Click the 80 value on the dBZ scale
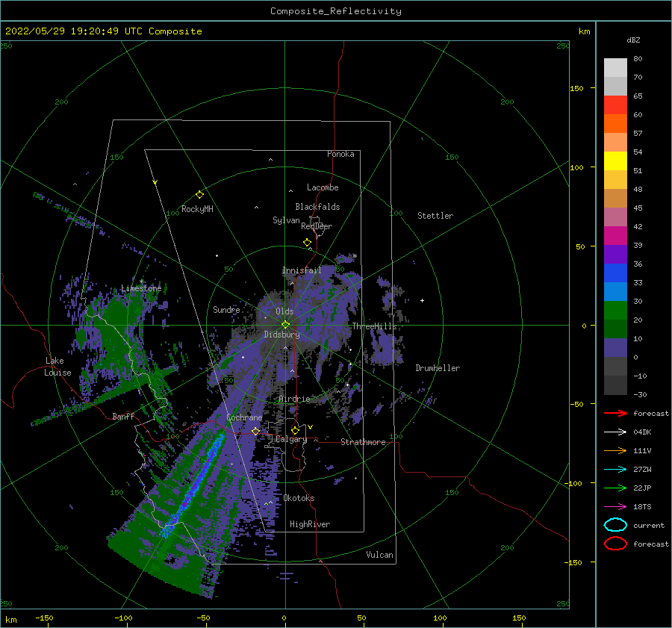This screenshot has height=628, width=672. [638, 59]
